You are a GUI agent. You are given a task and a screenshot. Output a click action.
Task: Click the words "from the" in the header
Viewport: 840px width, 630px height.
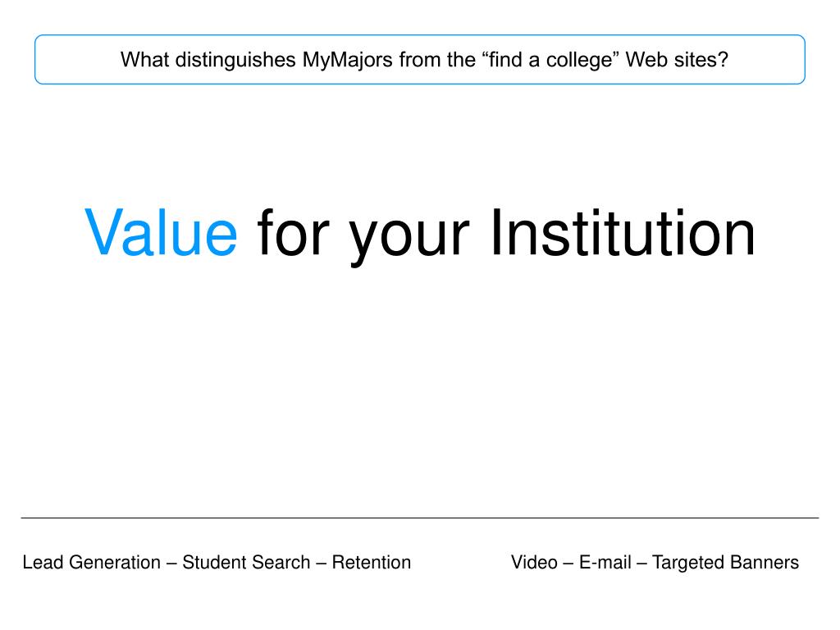click(x=437, y=59)
